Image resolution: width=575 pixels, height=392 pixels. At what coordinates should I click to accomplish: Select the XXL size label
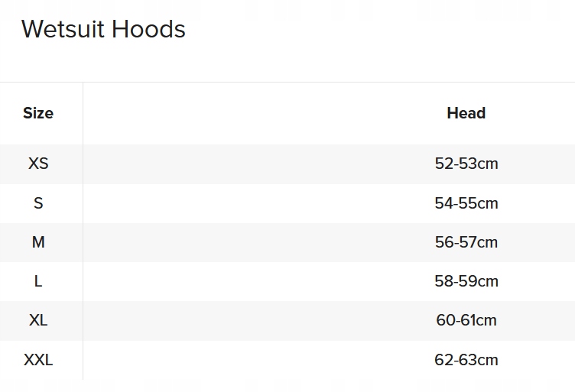[x=38, y=360]
